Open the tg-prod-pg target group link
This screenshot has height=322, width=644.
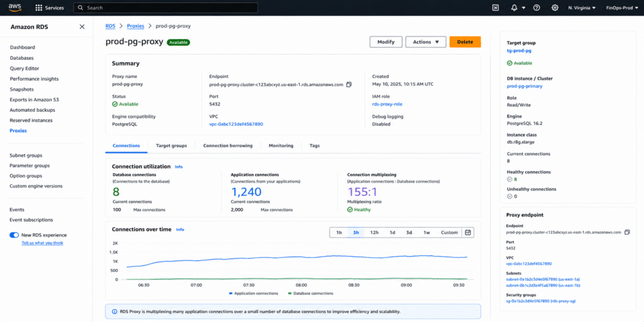click(x=519, y=51)
